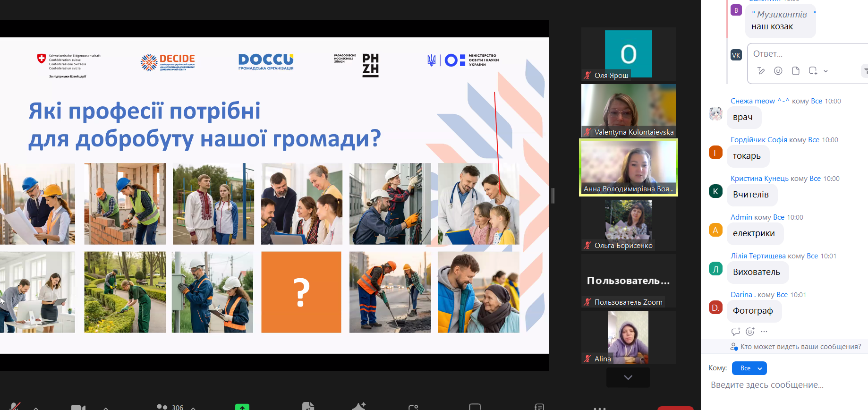Click the message field 'Введите здесь сообщение...'

point(784,385)
